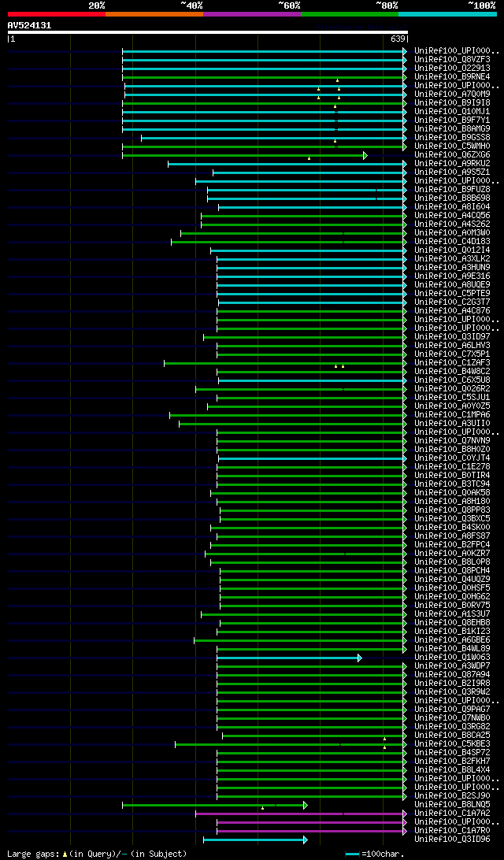Select the UniRef100_B9GSS8 label
This screenshot has width=504, height=860.
(453, 137)
